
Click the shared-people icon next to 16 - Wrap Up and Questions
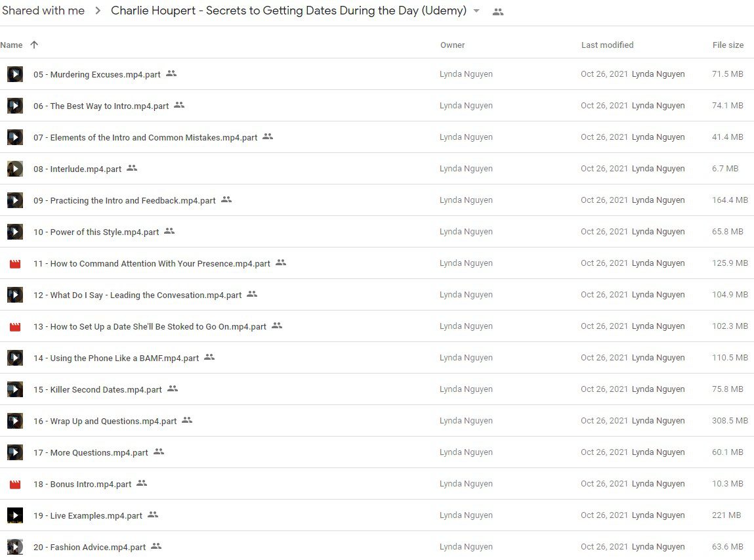tap(187, 420)
